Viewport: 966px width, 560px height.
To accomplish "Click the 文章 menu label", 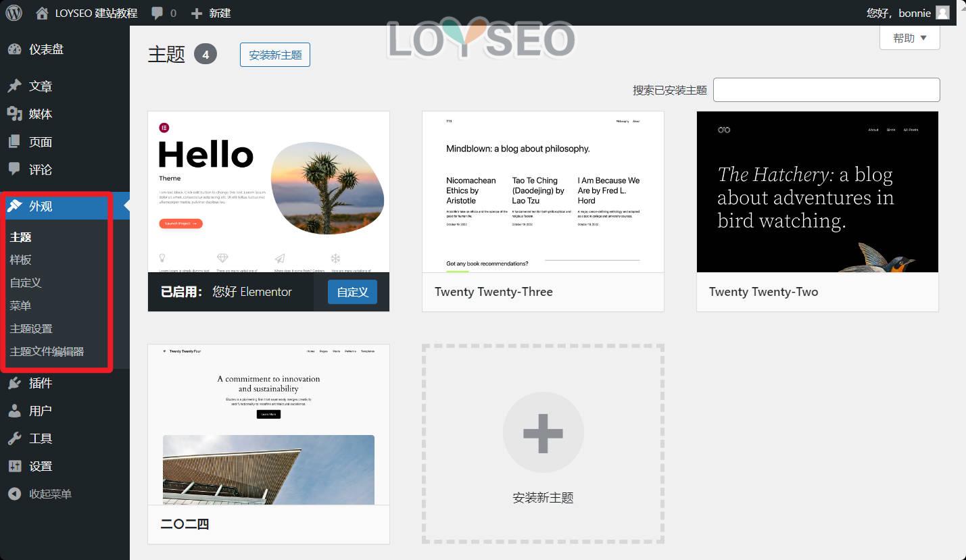I will pos(41,86).
